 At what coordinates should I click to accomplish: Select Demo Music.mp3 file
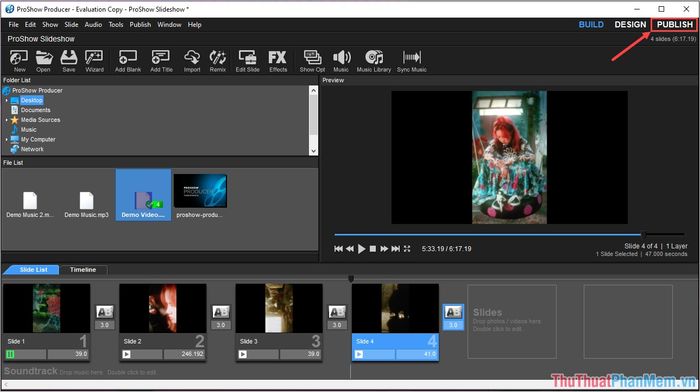tap(86, 204)
